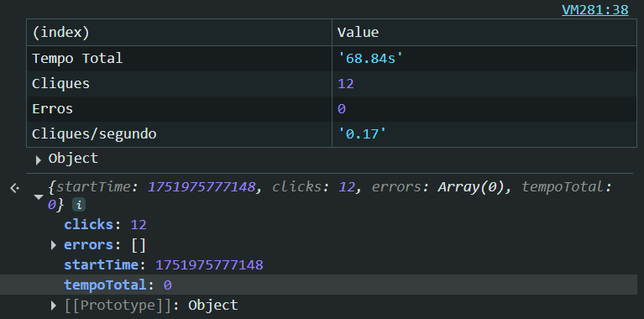Select the value 12 in Cliques row
This screenshot has width=644, height=319.
[484, 84]
